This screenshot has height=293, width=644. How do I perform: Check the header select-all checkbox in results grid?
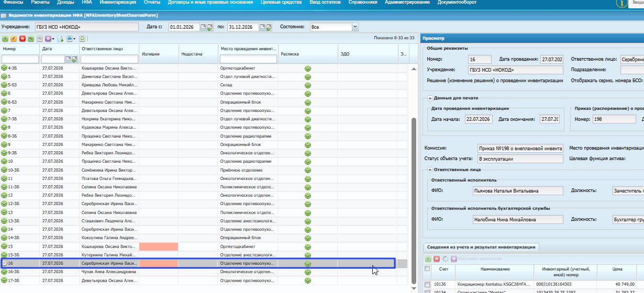pos(427,269)
